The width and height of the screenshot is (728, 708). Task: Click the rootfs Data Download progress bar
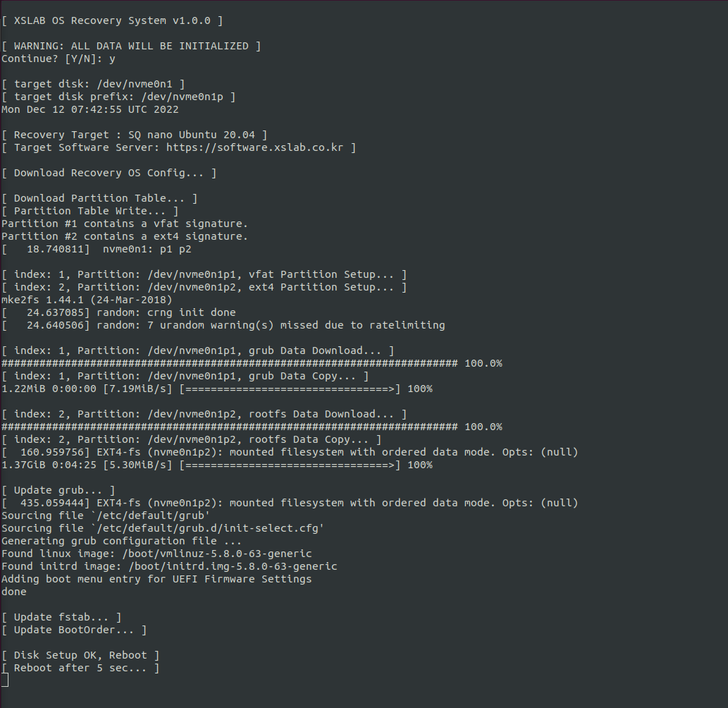(252, 427)
